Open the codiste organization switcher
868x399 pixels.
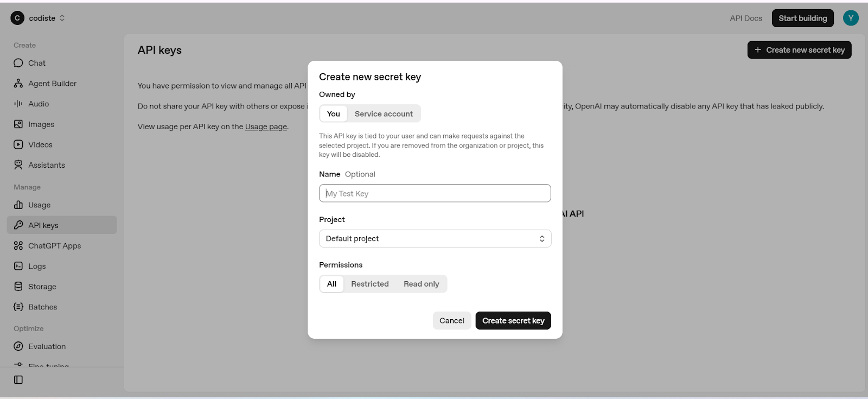click(x=38, y=18)
